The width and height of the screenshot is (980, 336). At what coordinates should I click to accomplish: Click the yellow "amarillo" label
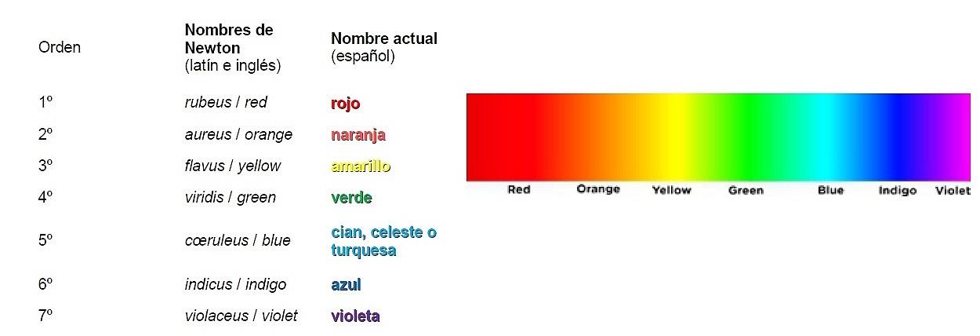[361, 166]
